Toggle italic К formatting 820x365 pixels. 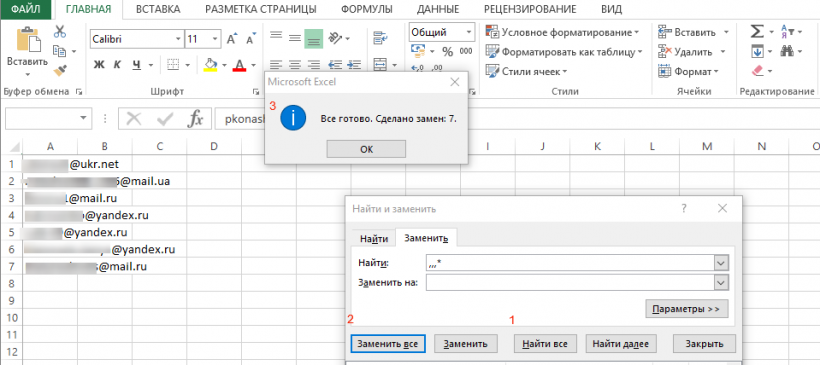[117, 65]
